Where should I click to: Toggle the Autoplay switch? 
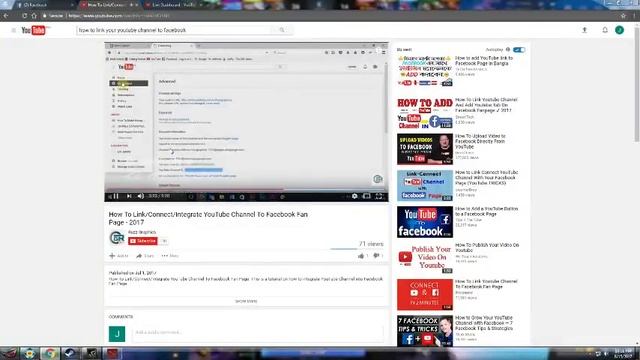pos(519,49)
